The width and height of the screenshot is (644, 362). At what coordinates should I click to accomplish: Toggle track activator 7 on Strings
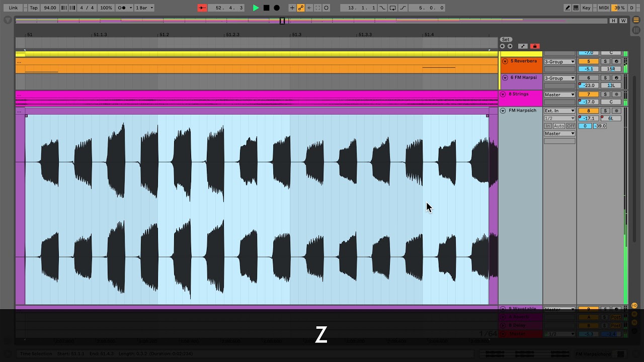(588, 95)
